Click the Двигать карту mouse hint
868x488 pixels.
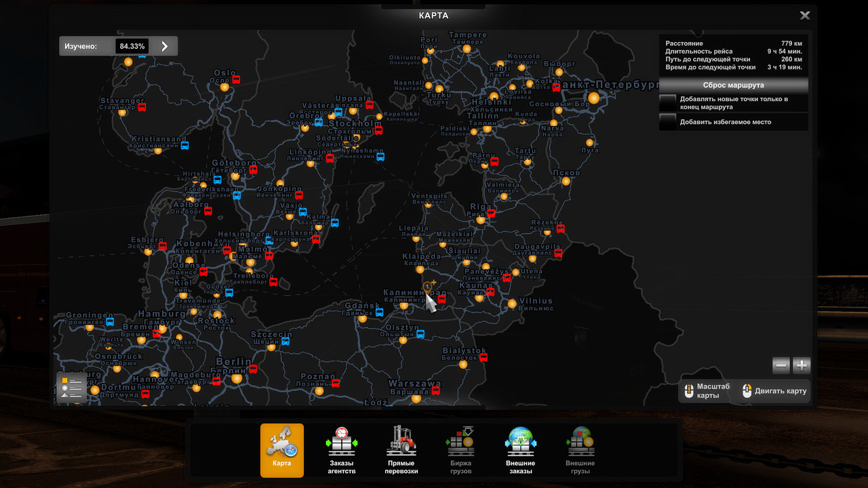tap(774, 391)
